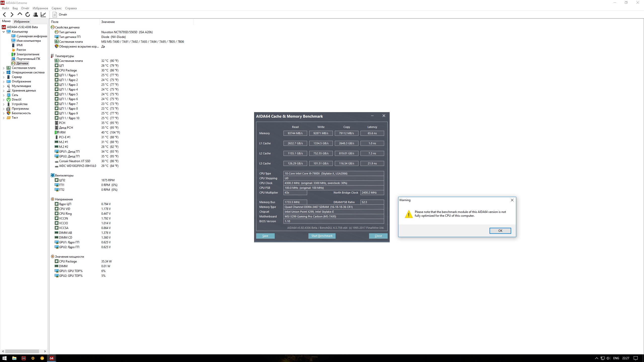Open the graph chart toolbar icon
The height and width of the screenshot is (362, 644).
point(43,15)
